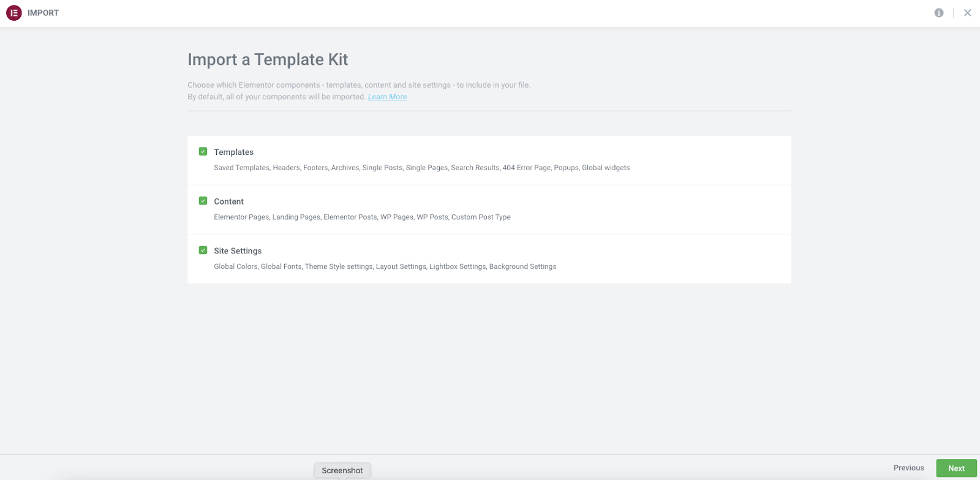This screenshot has height=480, width=980.
Task: Click the Templates label text
Action: 233,152
